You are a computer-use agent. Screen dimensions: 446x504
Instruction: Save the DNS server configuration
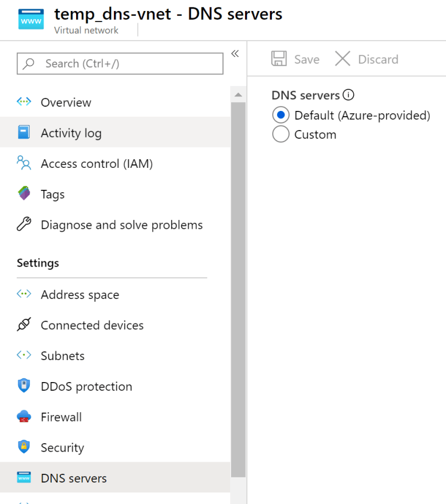(295, 59)
